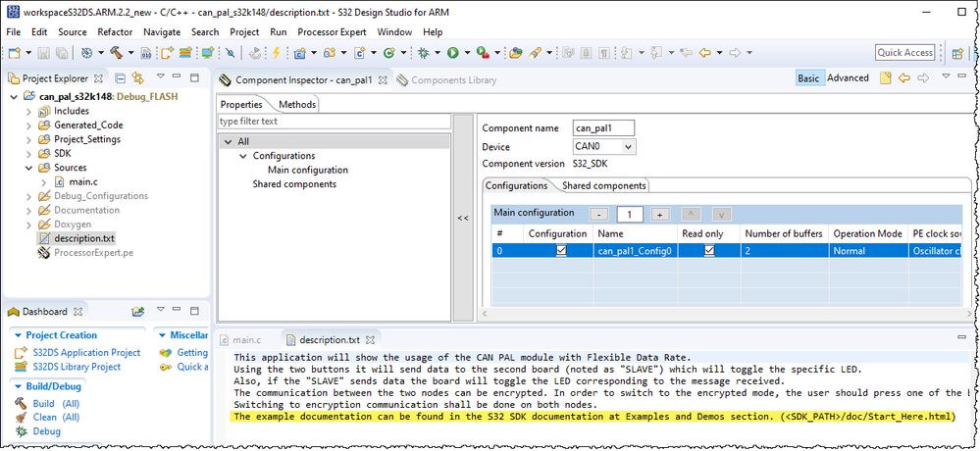Open the Processor Expert menu
This screenshot has height=451, width=980.
[332, 31]
